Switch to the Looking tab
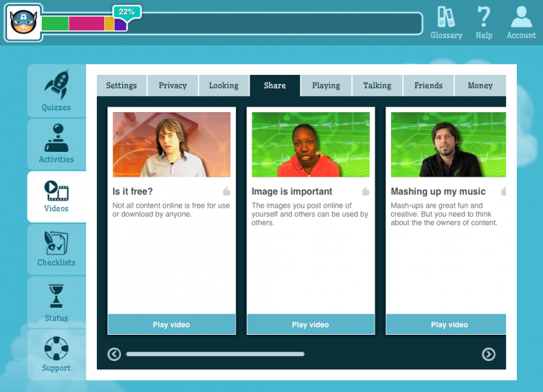The width and height of the screenshot is (543, 392). [223, 85]
